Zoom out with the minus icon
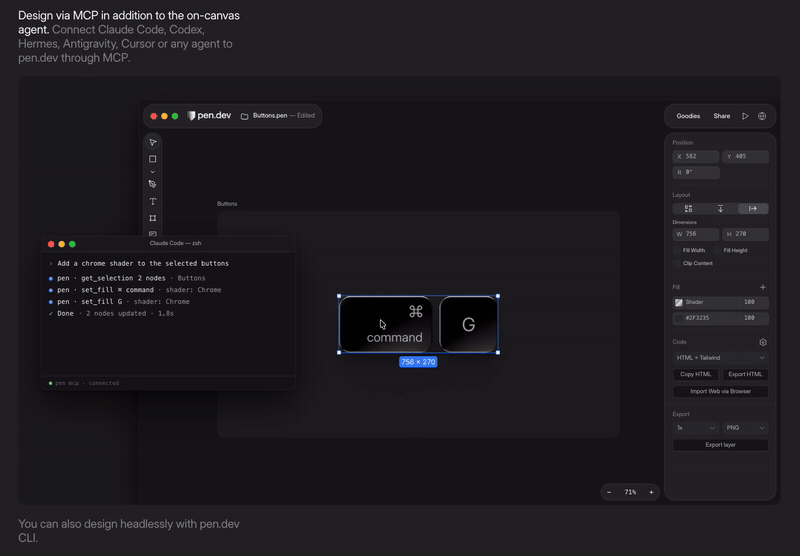This screenshot has height=556, width=800. (609, 492)
